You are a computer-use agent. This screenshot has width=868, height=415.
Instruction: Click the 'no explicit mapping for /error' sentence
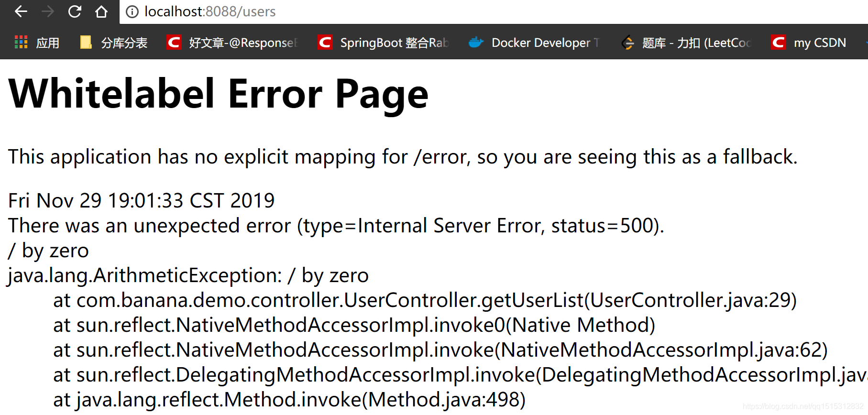click(403, 157)
